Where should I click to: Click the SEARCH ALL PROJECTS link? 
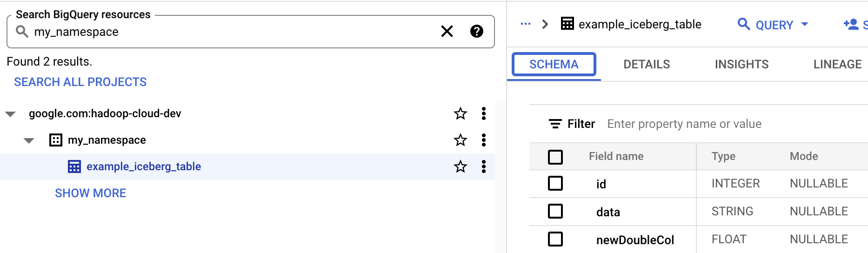[x=80, y=82]
